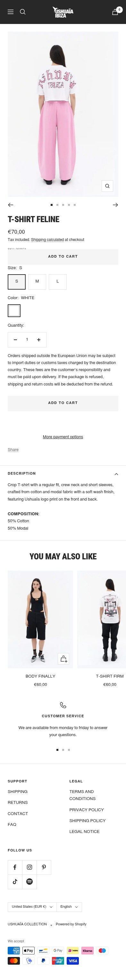Open the Spotify social icon
Viewport: 126px width, 980px height.
coord(29,882)
